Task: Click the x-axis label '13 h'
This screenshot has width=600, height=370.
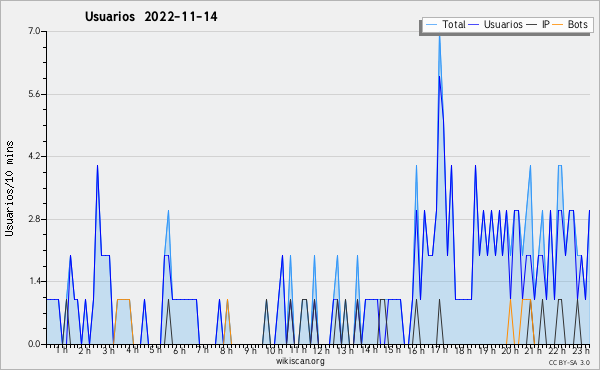Action: (345, 350)
